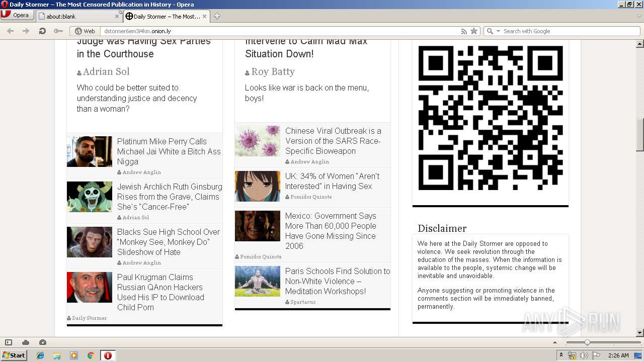This screenshot has height=362, width=644.
Task: Click the scrollbar up arrow
Action: 640,44
